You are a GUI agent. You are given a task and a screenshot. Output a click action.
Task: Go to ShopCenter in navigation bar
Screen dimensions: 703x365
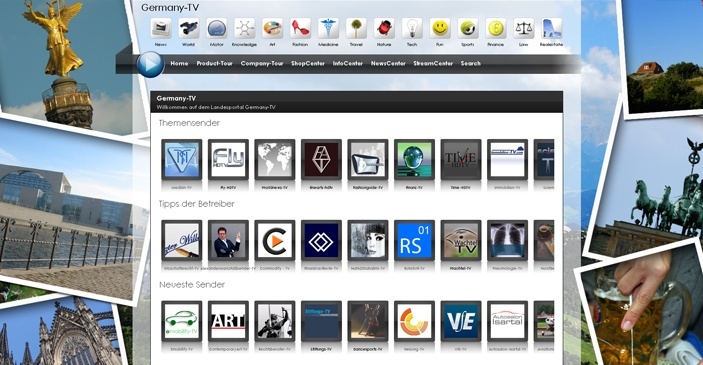(x=308, y=63)
